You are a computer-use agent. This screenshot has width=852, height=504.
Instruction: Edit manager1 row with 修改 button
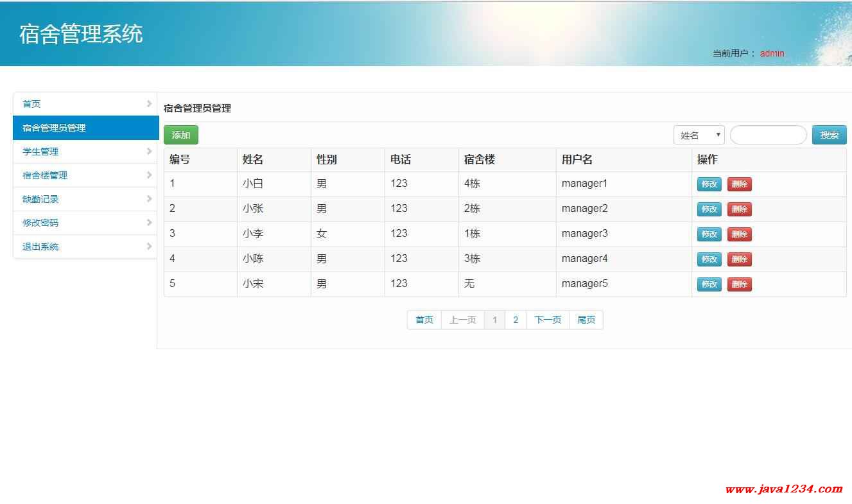(709, 184)
